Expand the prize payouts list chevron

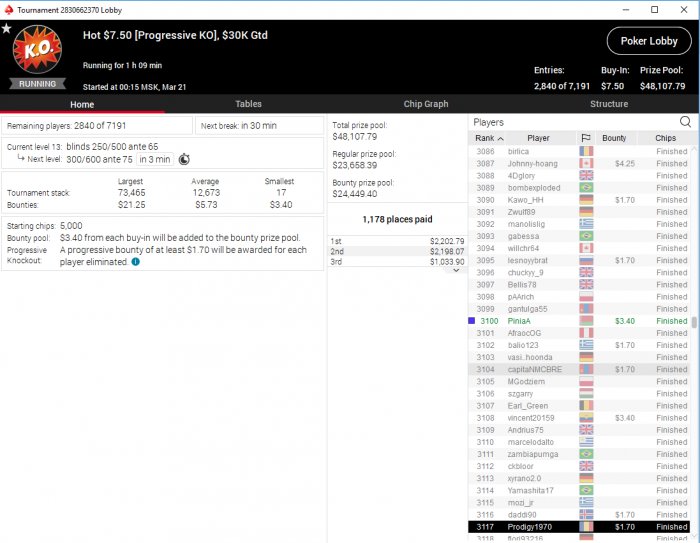[x=456, y=270]
